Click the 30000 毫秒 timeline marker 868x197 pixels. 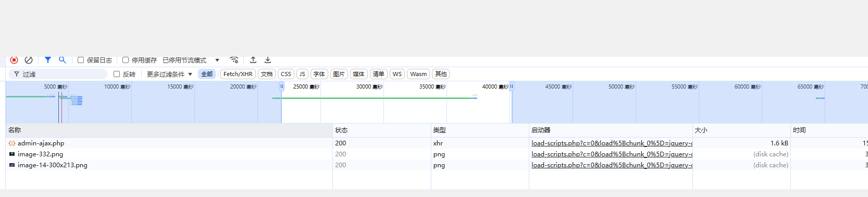(x=369, y=87)
